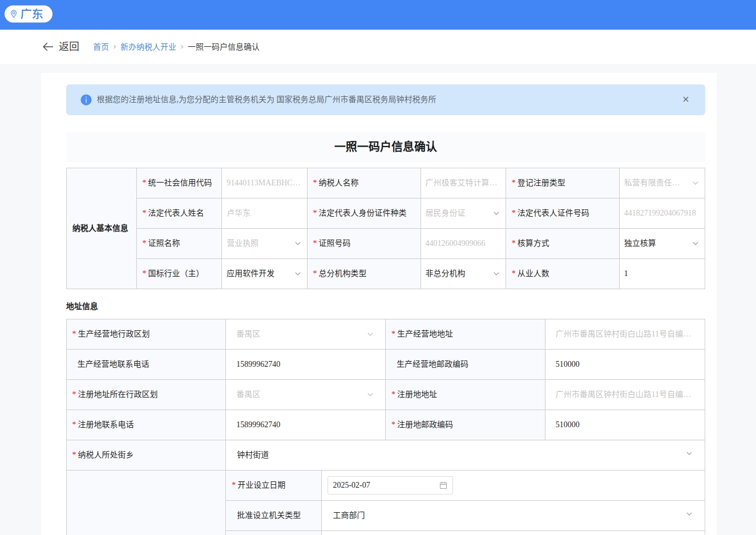Click the 纳税人基本信息 section label

click(100, 228)
